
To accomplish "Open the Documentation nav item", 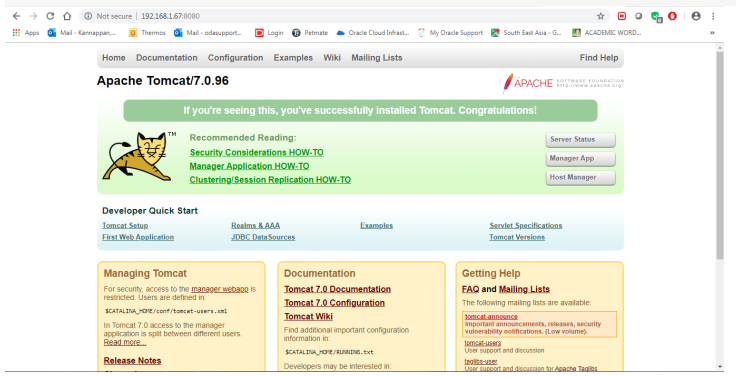I will point(167,58).
